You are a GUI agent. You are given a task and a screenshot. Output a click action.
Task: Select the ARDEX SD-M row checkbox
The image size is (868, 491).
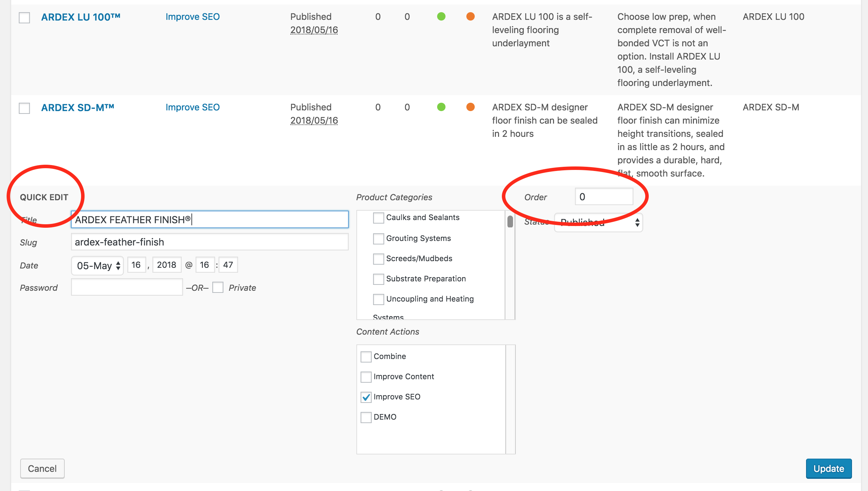pos(24,108)
